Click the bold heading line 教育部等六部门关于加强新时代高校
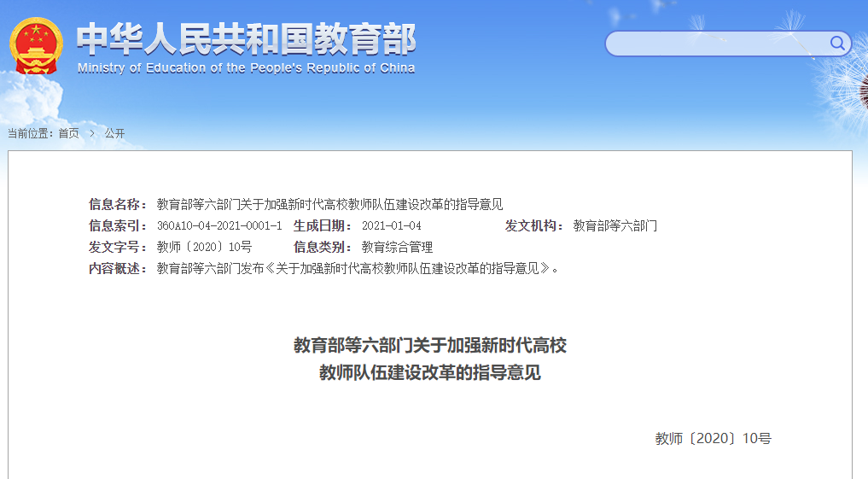 point(429,346)
